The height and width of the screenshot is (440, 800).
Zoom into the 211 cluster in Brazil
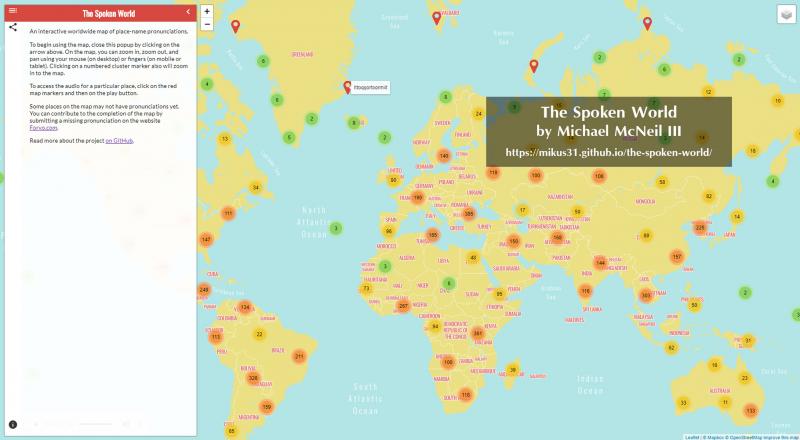[298, 356]
